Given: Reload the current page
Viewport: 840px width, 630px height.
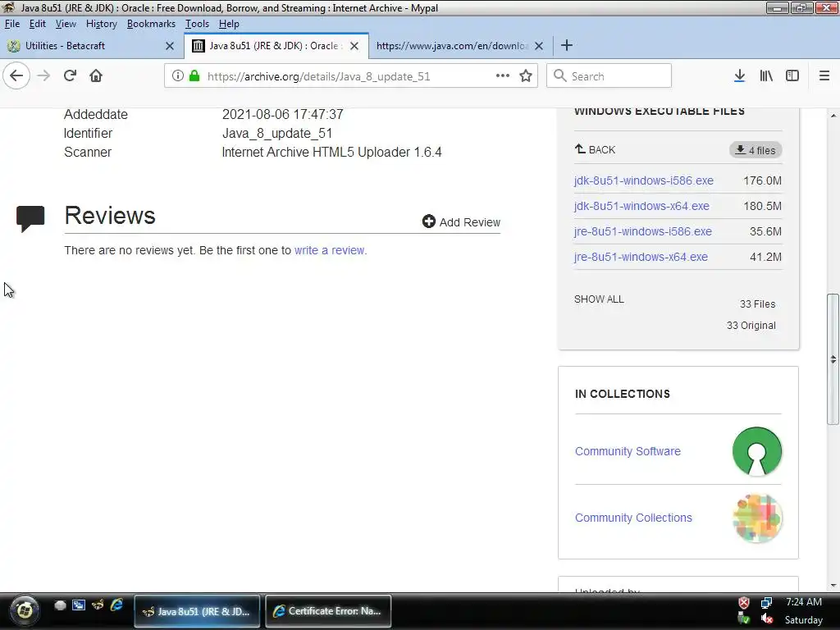Looking at the screenshot, I should tap(71, 75).
